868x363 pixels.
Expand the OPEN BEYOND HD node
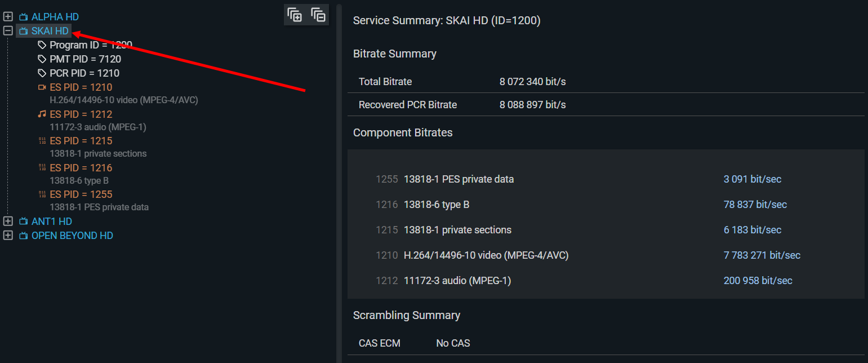(8, 235)
